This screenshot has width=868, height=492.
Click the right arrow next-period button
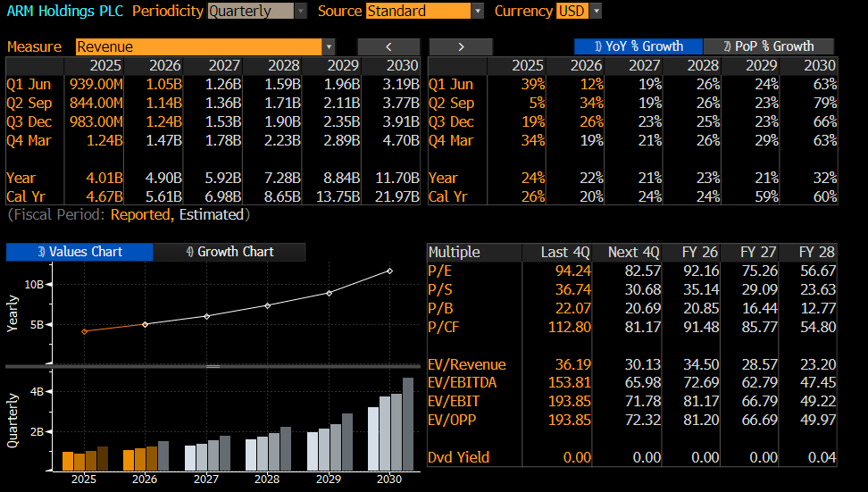[461, 46]
